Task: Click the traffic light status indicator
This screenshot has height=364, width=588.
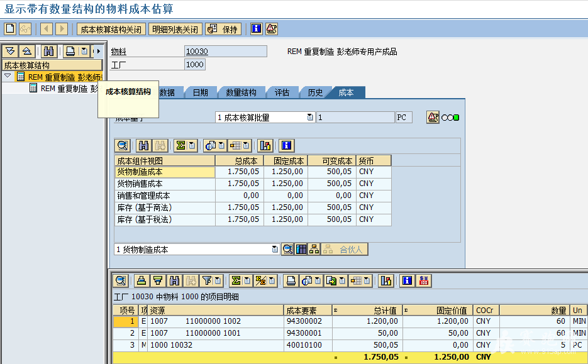Action: (x=450, y=118)
